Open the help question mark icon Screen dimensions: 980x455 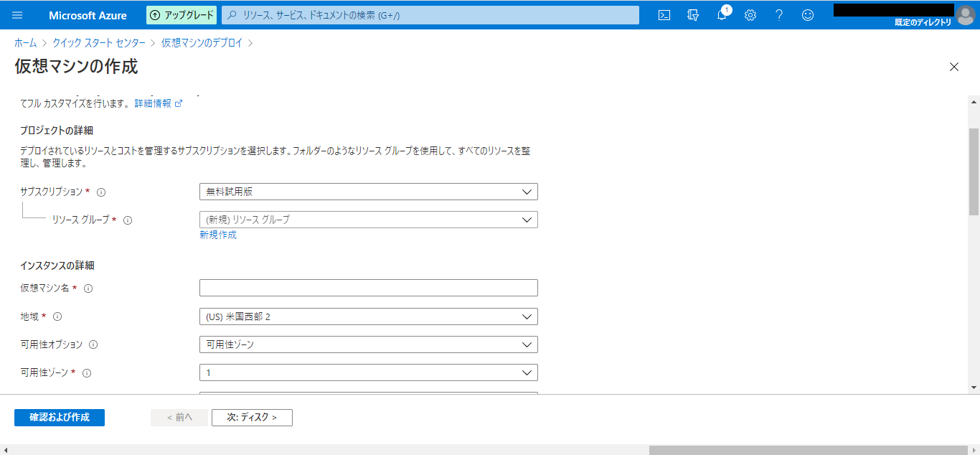(x=779, y=15)
